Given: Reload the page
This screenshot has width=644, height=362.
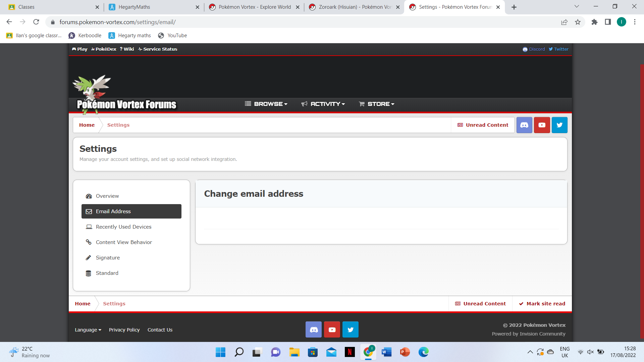Looking at the screenshot, I should click(36, 22).
